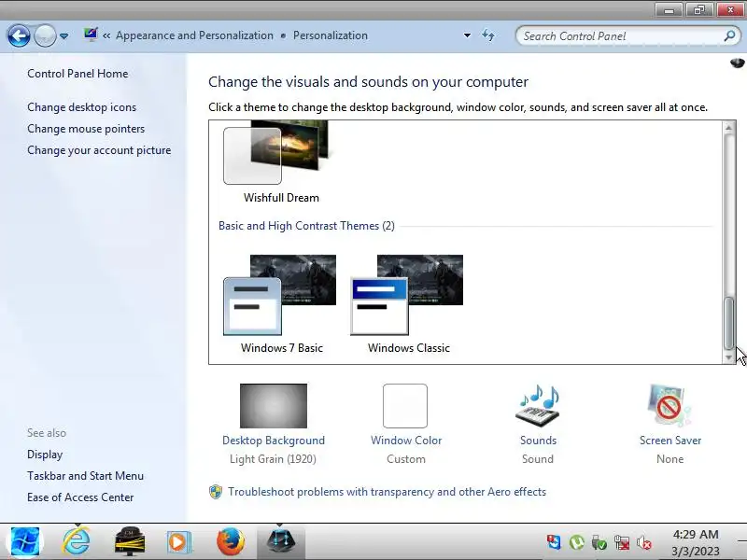Click the Light Grain (1920) caption

point(273,459)
